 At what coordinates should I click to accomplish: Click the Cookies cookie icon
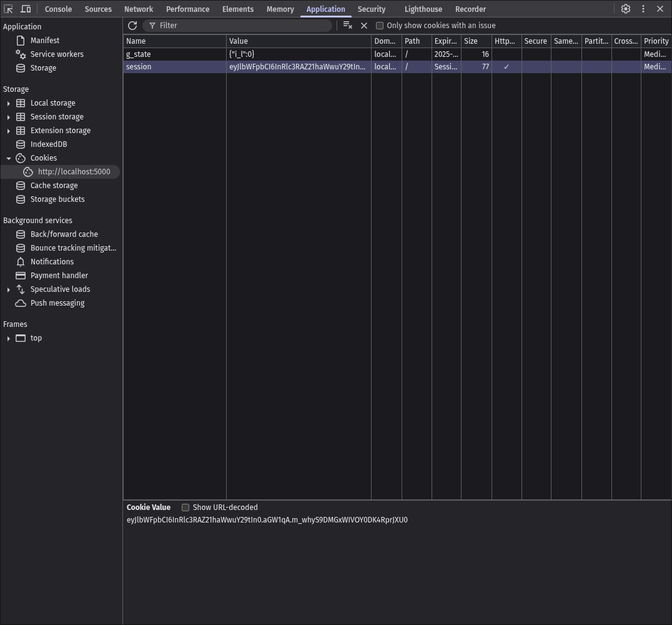(21, 158)
